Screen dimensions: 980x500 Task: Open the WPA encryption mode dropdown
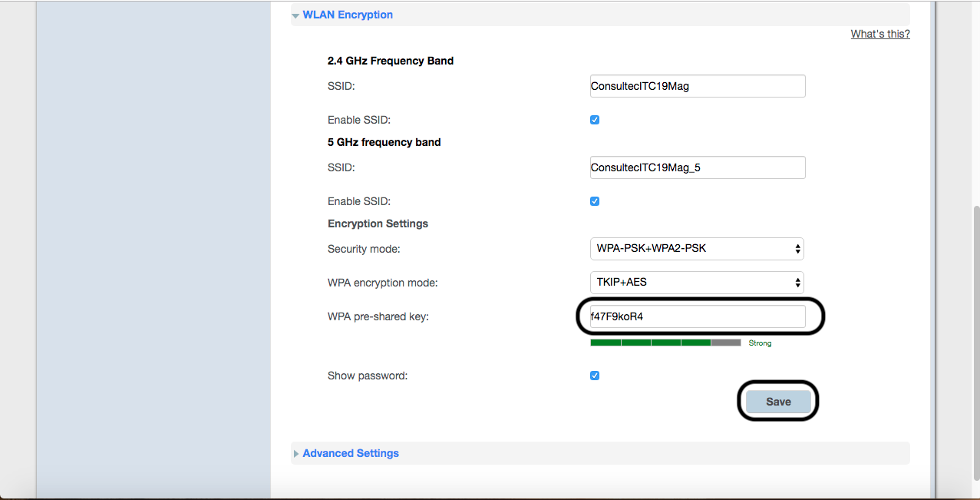click(x=696, y=282)
